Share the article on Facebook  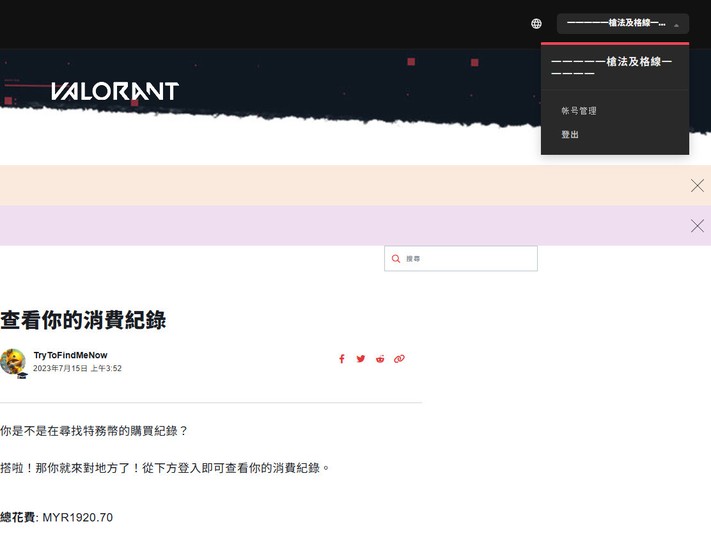[x=341, y=359]
